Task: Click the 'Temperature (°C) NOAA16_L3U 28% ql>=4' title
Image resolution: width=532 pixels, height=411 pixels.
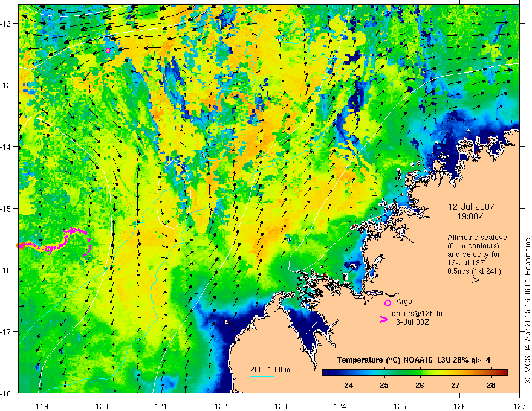Action: (x=414, y=360)
